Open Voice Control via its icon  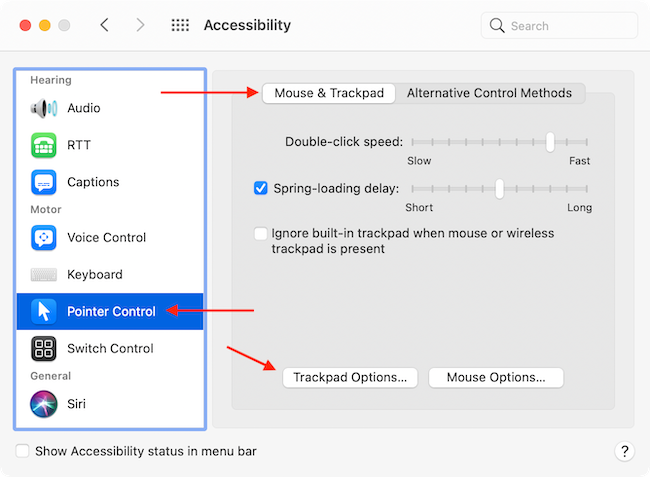[x=44, y=238]
